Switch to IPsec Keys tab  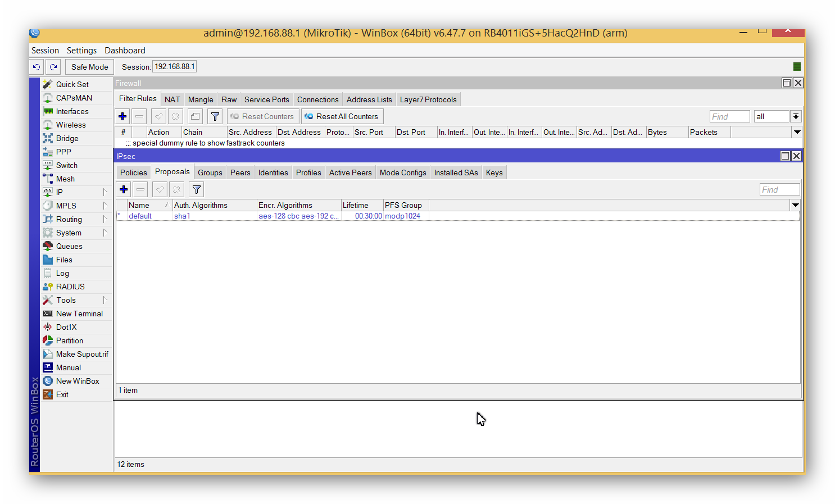coord(494,172)
